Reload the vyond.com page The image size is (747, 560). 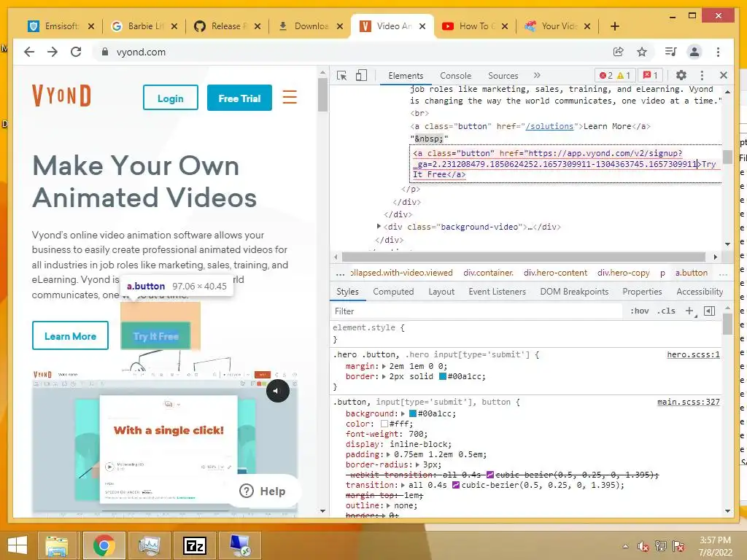coord(76,52)
